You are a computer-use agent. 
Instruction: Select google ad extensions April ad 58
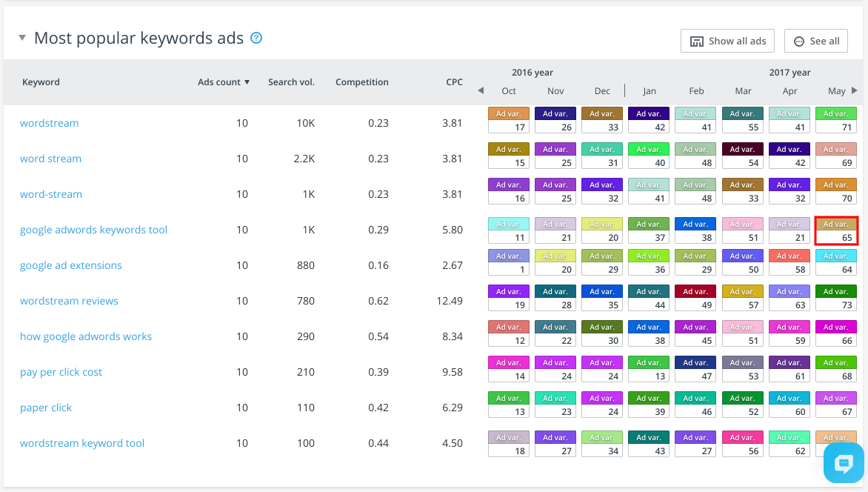[x=789, y=263]
